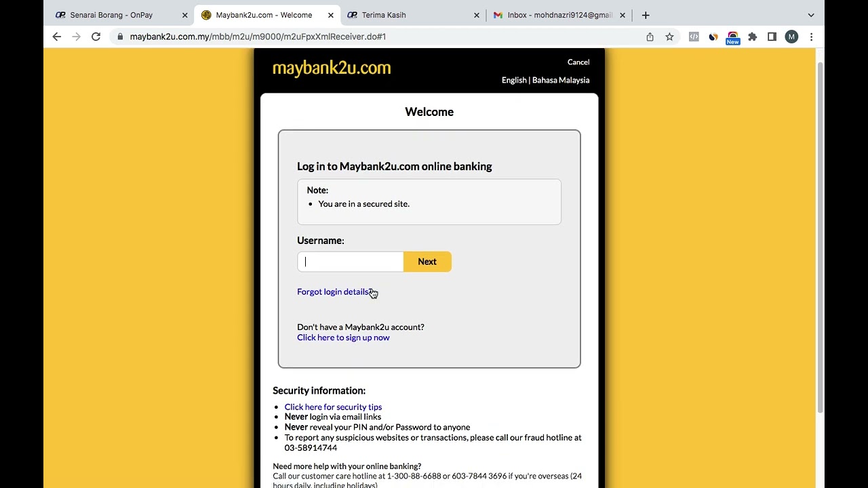Click the browser forward arrow
868x488 pixels.
coord(76,37)
